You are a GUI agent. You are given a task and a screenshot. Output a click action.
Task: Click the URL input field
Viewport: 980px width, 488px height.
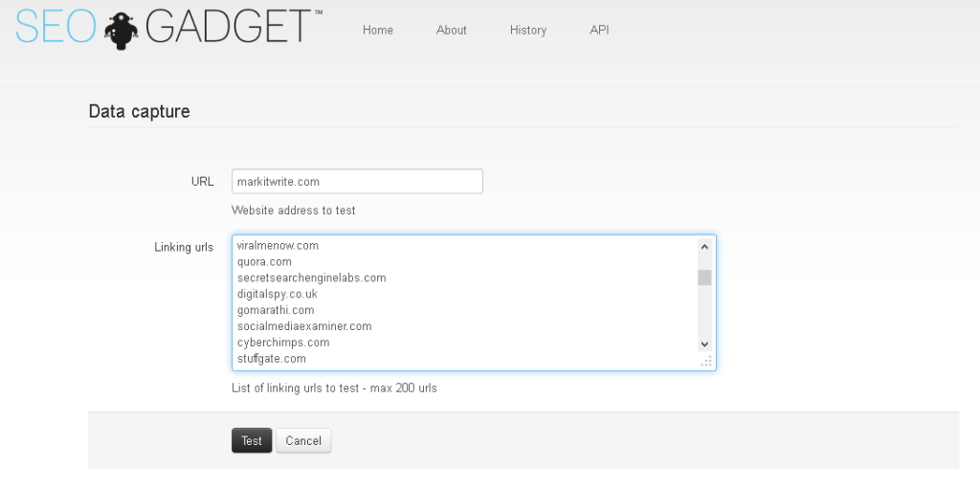tap(357, 181)
